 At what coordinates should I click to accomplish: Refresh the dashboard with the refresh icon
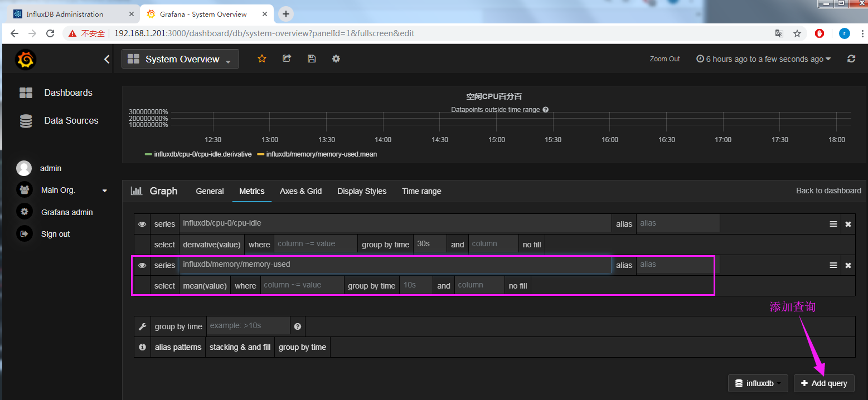[x=851, y=58]
